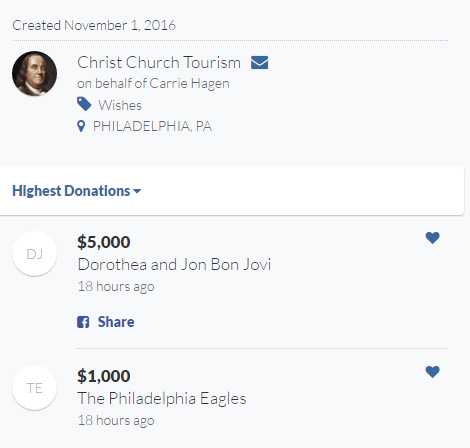
Task: Open the Wishes category link
Action: [120, 105]
